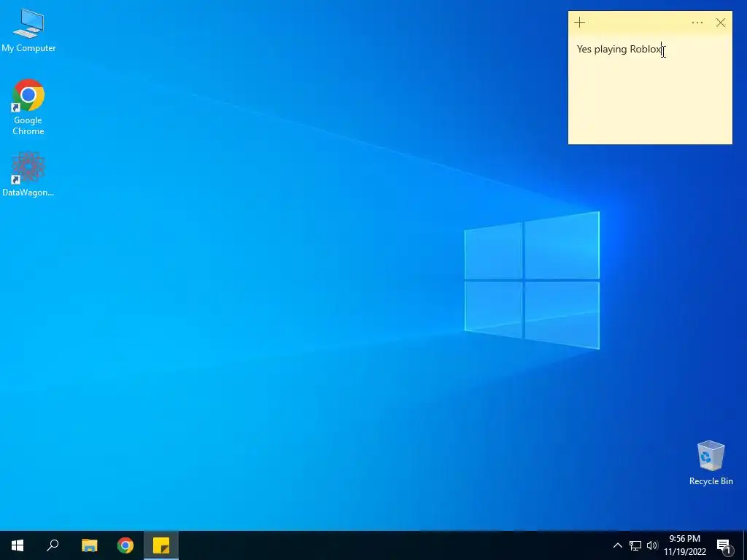Select the DataWagon desktop shortcut

pos(28,174)
